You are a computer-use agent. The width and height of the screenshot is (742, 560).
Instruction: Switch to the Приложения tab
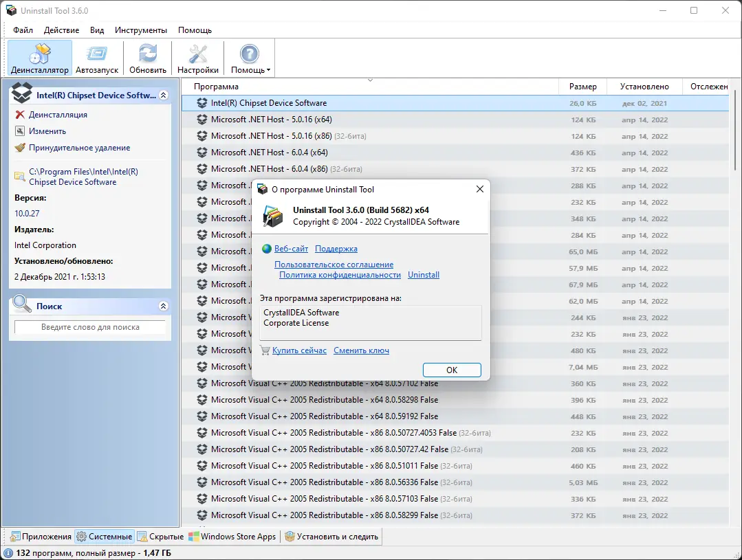(41, 537)
